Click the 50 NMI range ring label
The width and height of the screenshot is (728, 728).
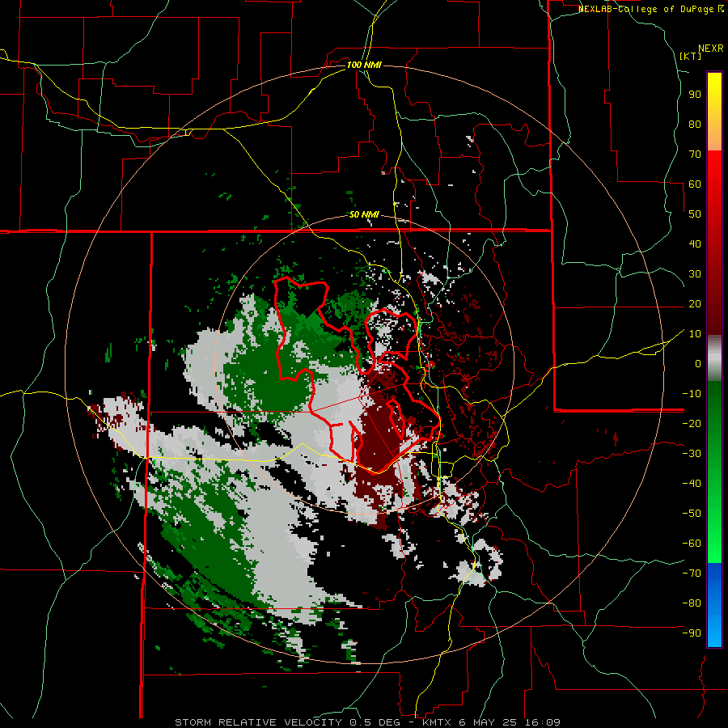click(x=364, y=214)
